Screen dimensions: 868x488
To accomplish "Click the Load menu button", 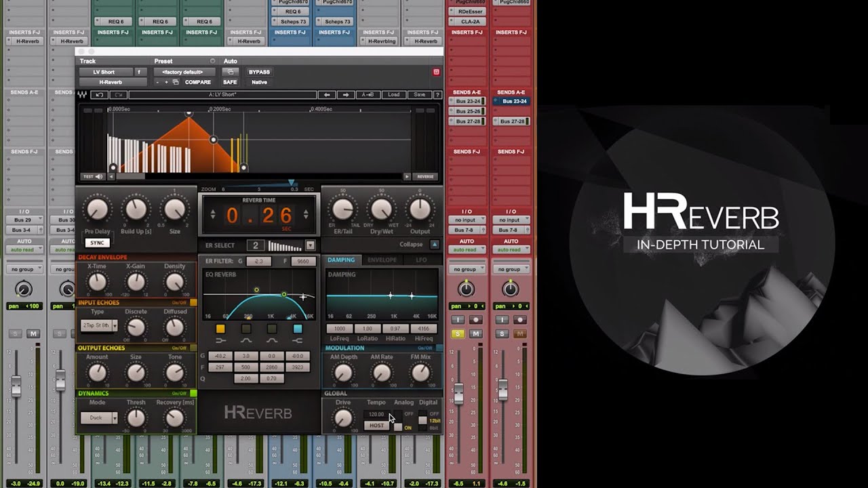I will point(393,95).
